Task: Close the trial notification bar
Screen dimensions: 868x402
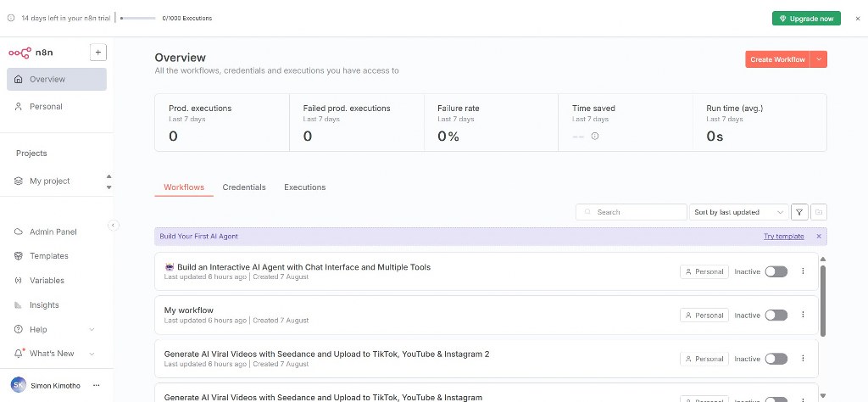Action: [858, 19]
